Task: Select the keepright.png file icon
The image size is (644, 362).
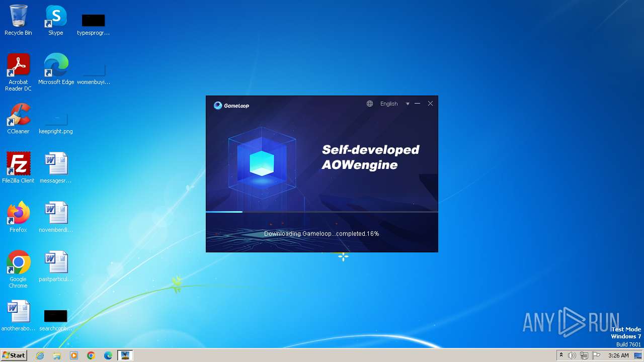Action: pyautogui.click(x=56, y=123)
